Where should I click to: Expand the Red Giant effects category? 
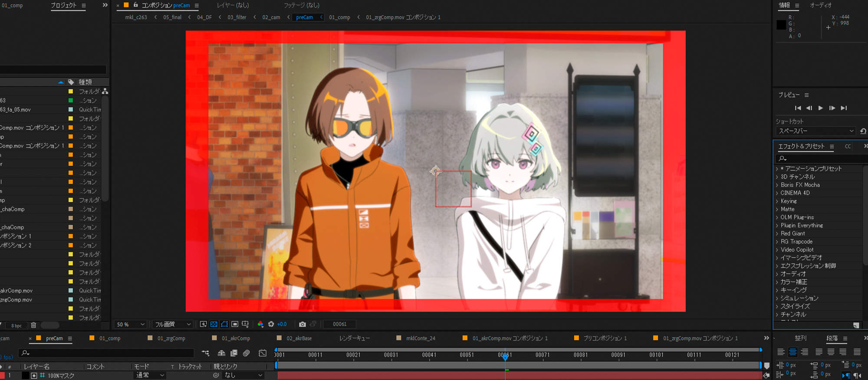[x=777, y=233]
